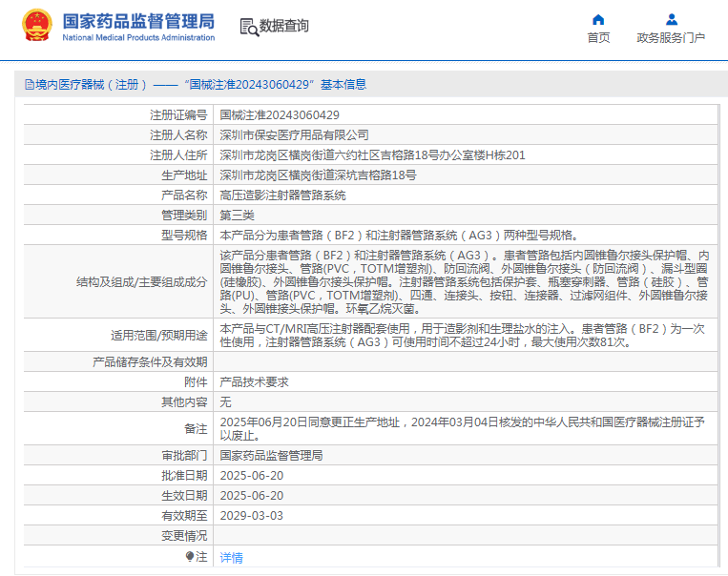
Task: Click the 变更情况 row label
Action: tap(184, 536)
